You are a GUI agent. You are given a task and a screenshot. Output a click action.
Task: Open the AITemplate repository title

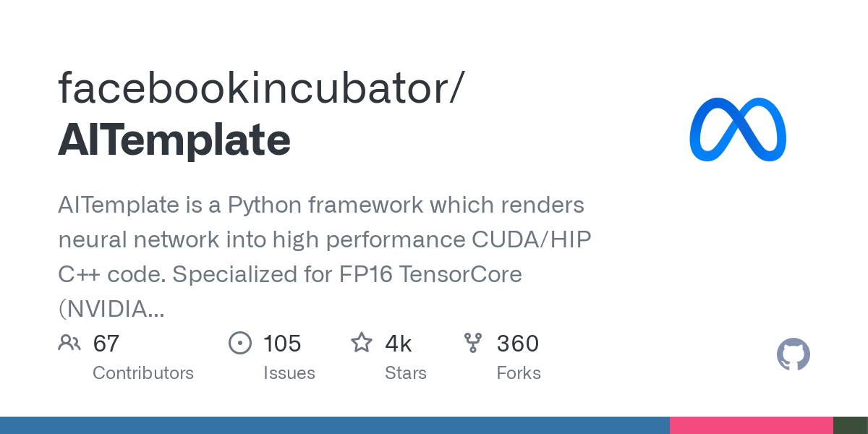click(x=174, y=140)
